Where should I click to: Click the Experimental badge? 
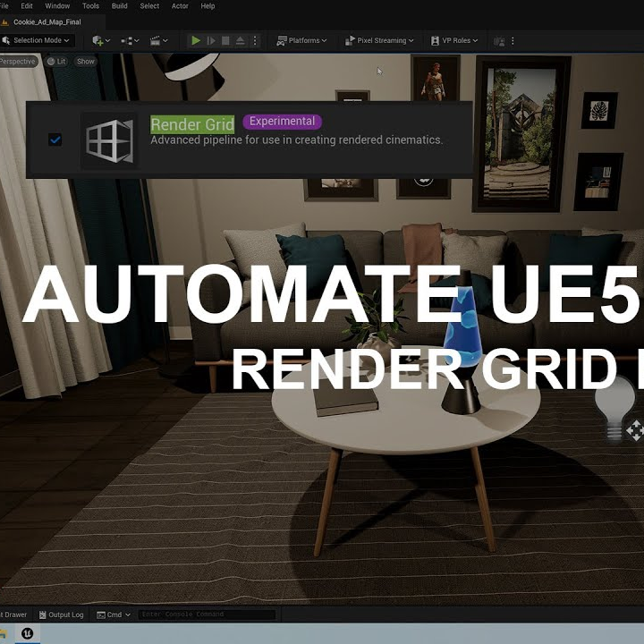tap(282, 122)
